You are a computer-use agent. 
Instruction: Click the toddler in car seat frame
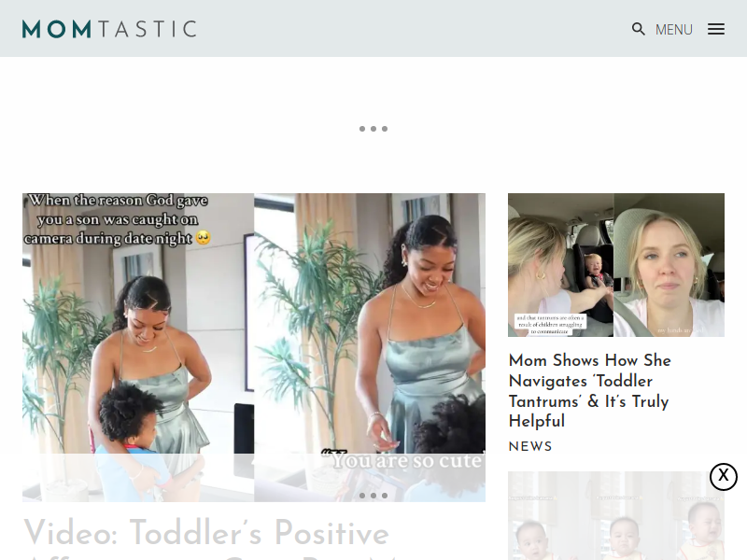[561, 265]
